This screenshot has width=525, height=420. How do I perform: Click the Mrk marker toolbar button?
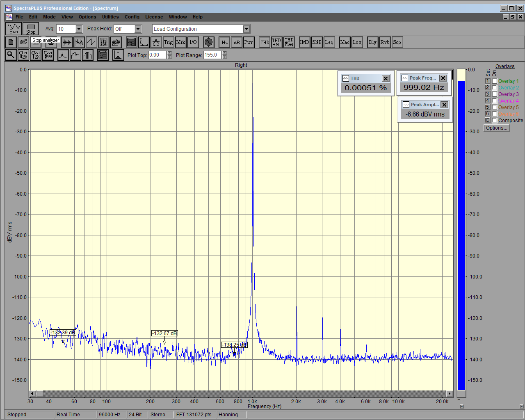(x=181, y=42)
